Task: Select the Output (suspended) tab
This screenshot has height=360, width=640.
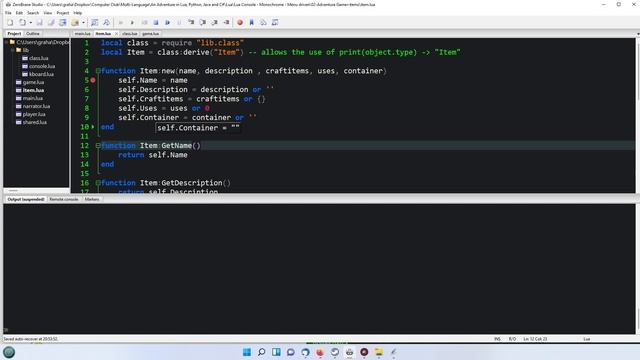Action: click(x=26, y=199)
